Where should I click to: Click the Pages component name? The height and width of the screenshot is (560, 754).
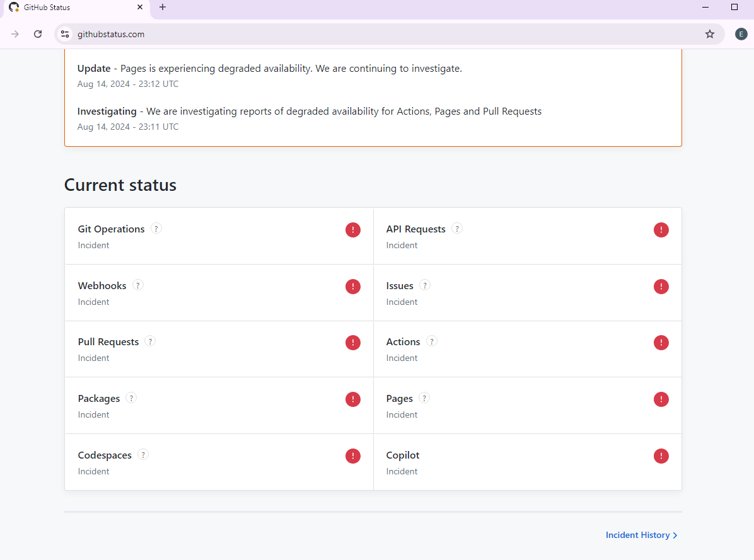(399, 399)
